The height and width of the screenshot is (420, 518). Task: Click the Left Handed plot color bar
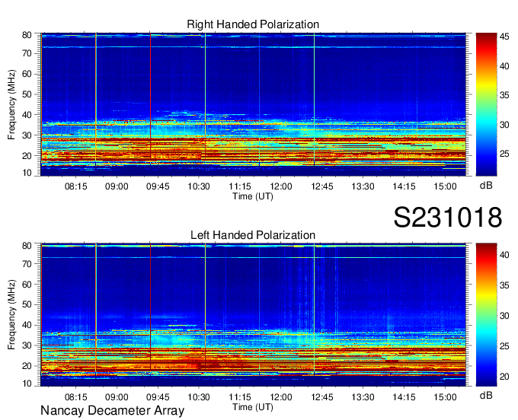click(x=486, y=315)
